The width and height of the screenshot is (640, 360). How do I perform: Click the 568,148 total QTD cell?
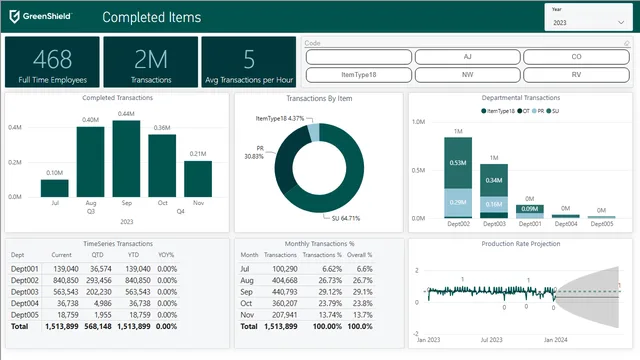click(x=98, y=327)
